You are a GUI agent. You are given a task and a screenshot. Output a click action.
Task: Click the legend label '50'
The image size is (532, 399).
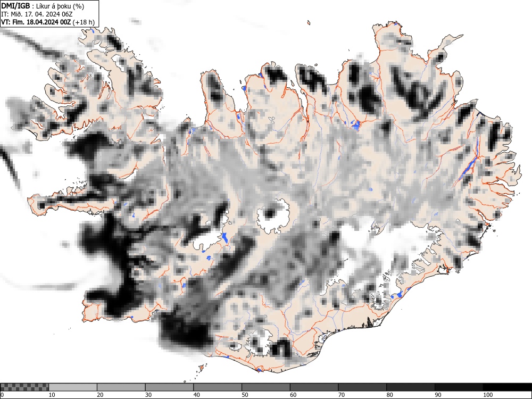(245, 395)
